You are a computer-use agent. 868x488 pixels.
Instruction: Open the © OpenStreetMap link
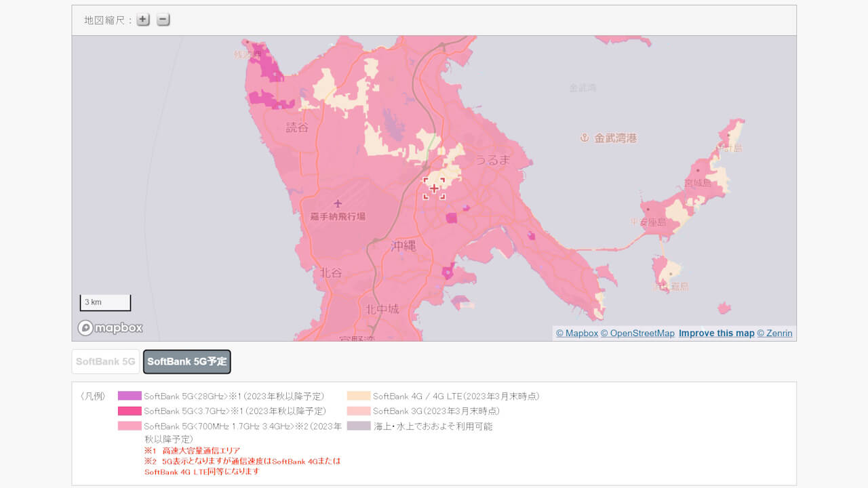coord(637,333)
